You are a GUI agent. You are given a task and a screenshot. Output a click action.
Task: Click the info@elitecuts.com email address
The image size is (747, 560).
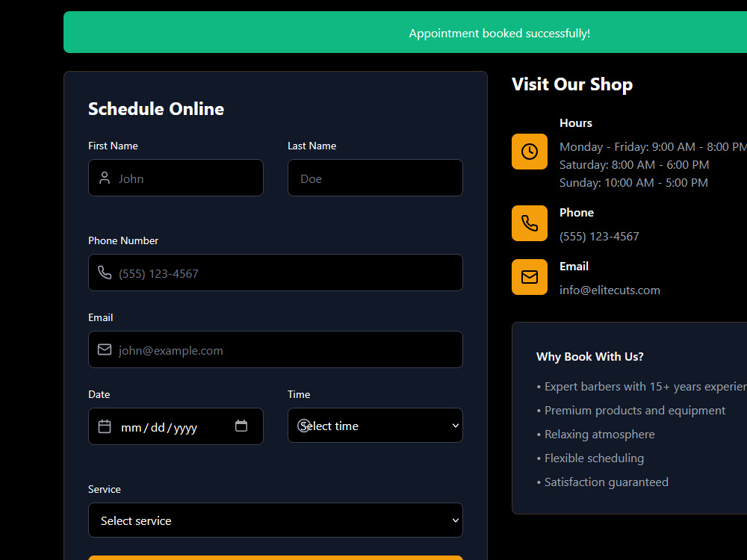click(610, 290)
